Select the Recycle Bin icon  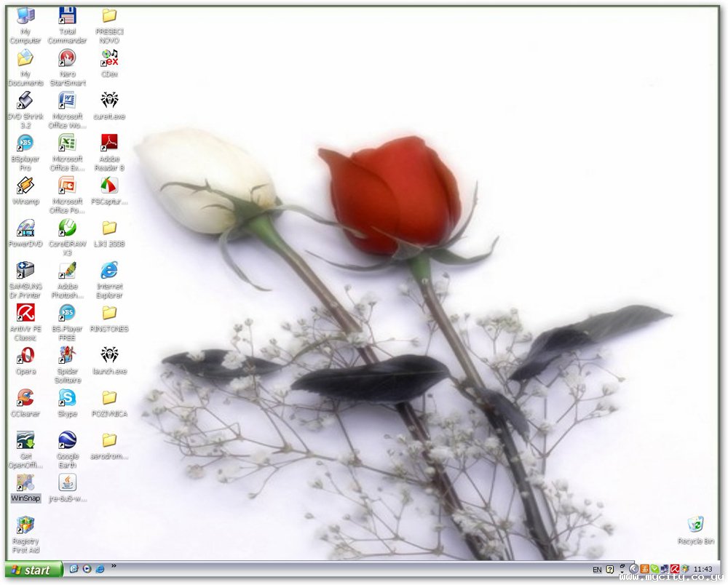(695, 530)
